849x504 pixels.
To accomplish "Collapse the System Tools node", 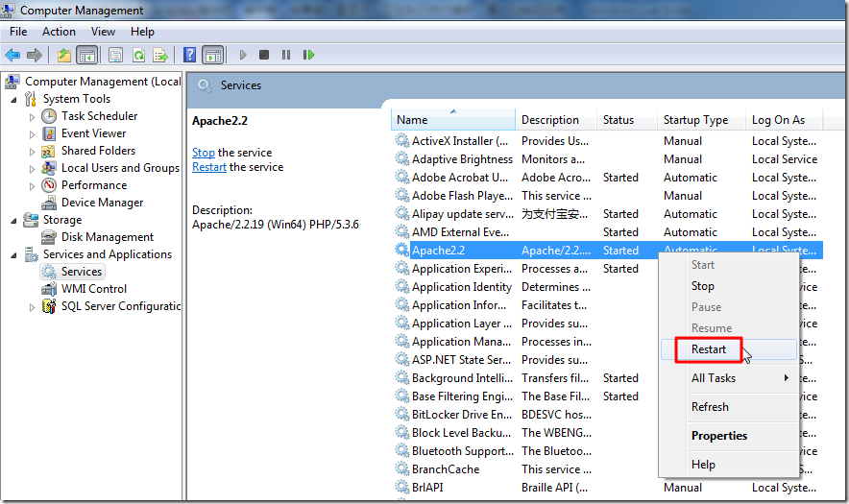I will pyautogui.click(x=14, y=100).
